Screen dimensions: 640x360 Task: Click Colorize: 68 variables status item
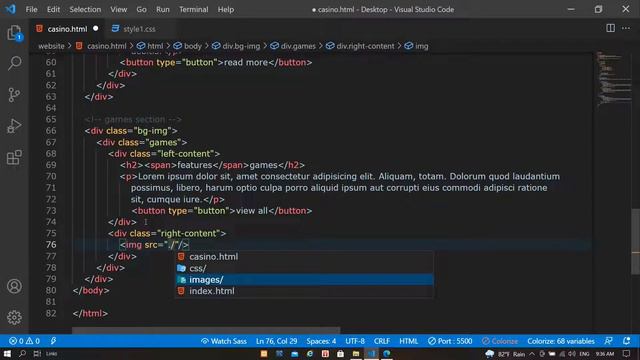[x=561, y=341]
